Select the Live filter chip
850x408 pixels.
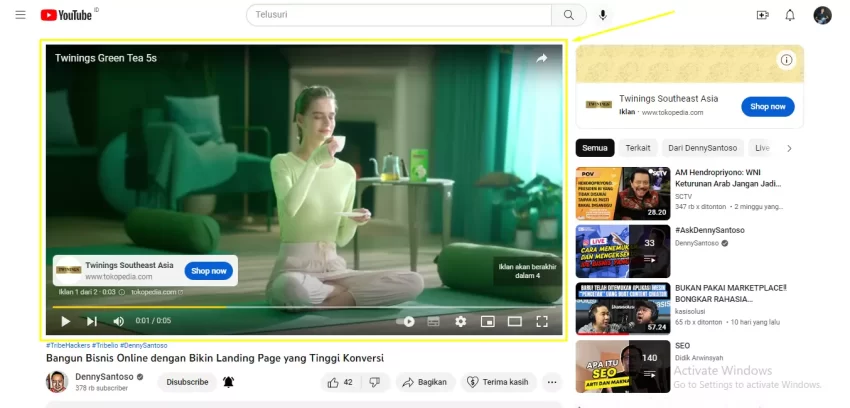pos(762,148)
